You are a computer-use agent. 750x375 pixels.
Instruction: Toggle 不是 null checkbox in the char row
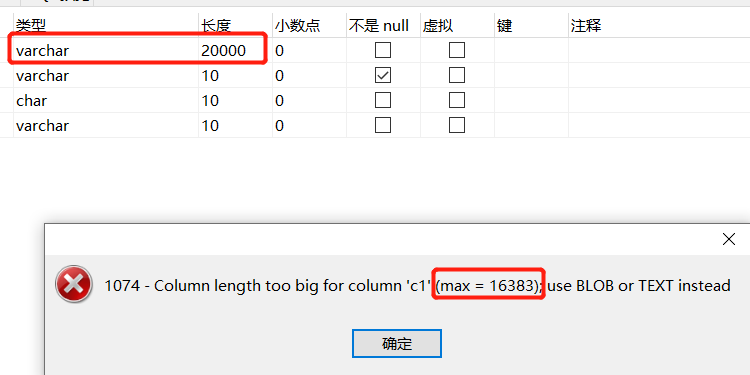point(383,100)
